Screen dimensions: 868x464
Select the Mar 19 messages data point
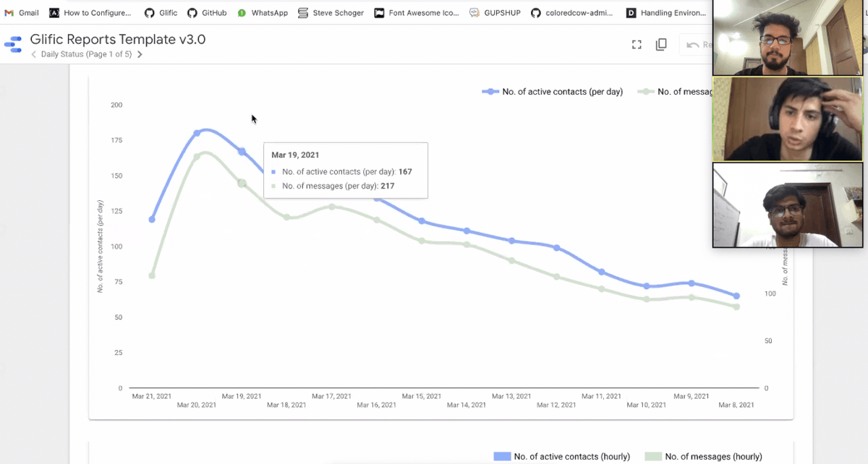[x=242, y=183]
